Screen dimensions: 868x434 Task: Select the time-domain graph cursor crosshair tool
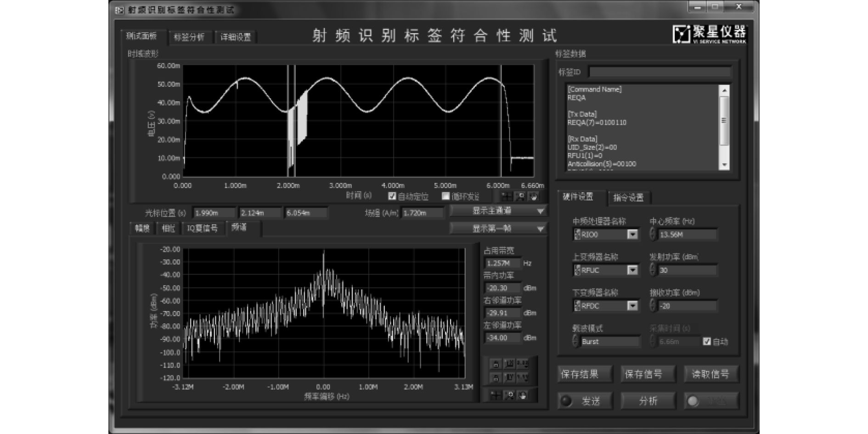(507, 197)
